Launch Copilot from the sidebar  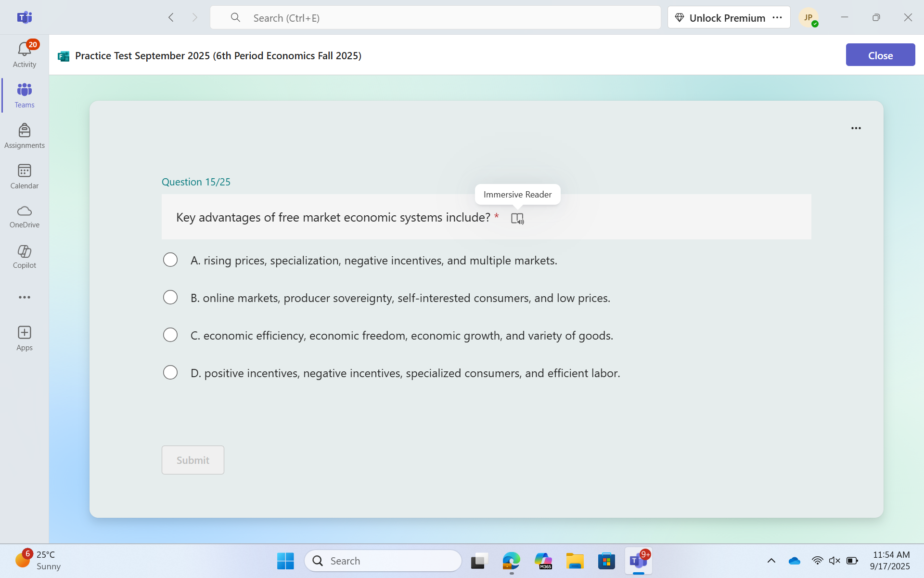click(24, 256)
